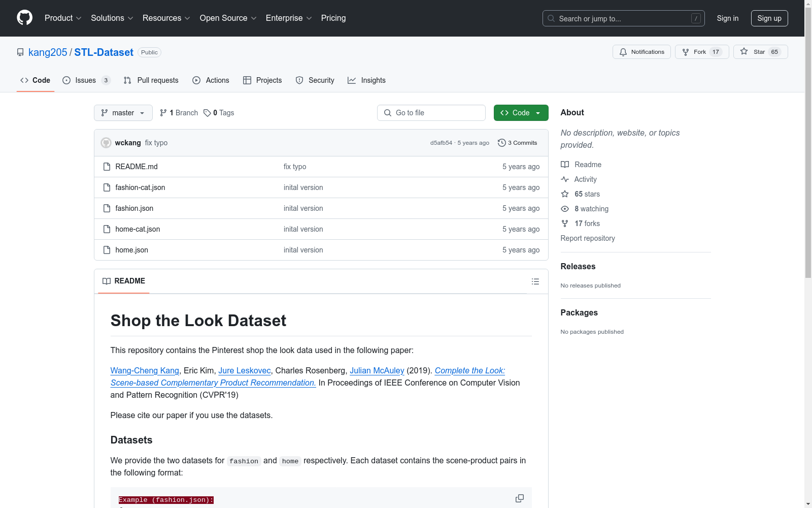Expand the Solutions menu
This screenshot has height=508, width=812.
pyautogui.click(x=112, y=18)
